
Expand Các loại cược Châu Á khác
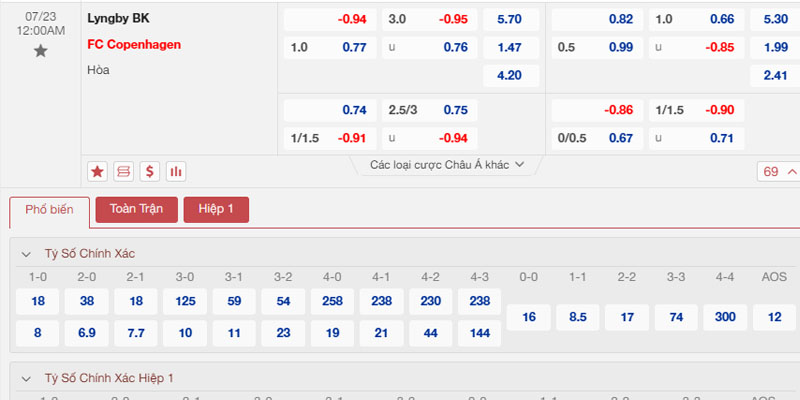click(x=447, y=165)
